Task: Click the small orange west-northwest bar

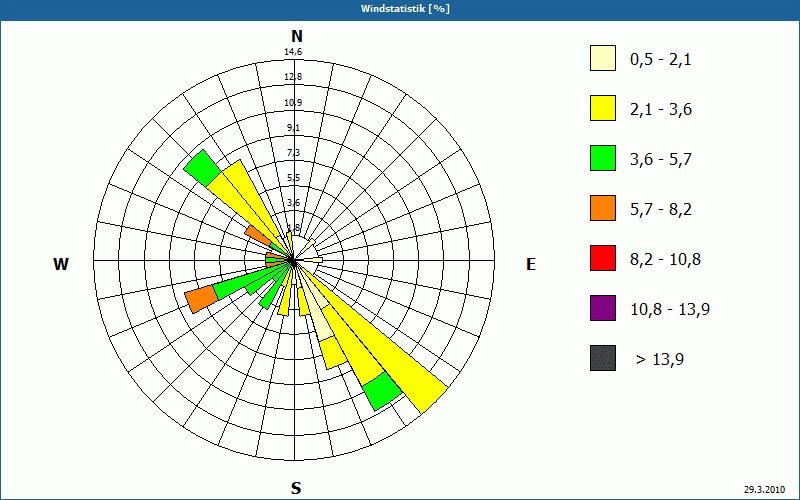Action: click(258, 235)
